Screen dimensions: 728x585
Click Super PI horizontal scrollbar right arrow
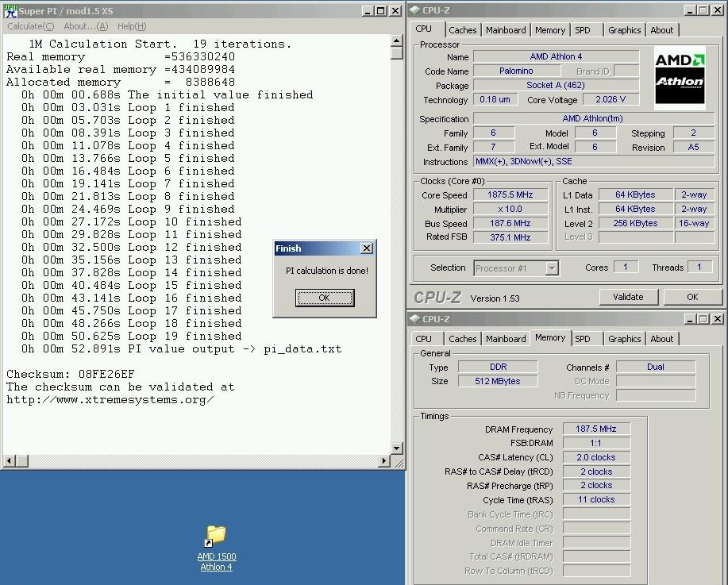pyautogui.click(x=384, y=461)
